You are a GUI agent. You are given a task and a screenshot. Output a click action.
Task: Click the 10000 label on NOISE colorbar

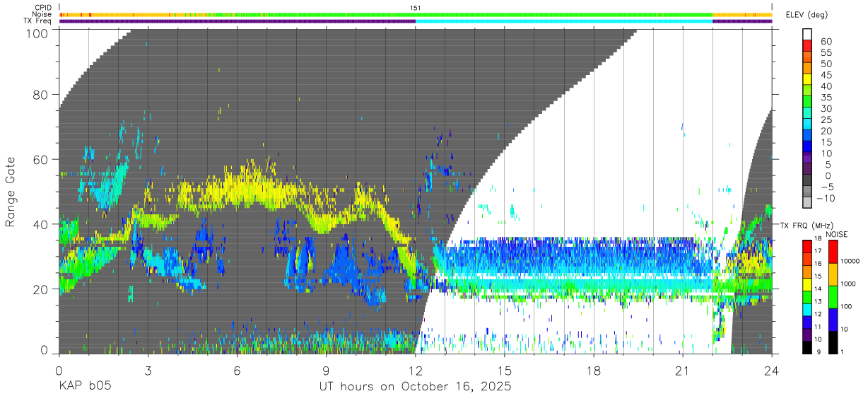[x=852, y=261]
